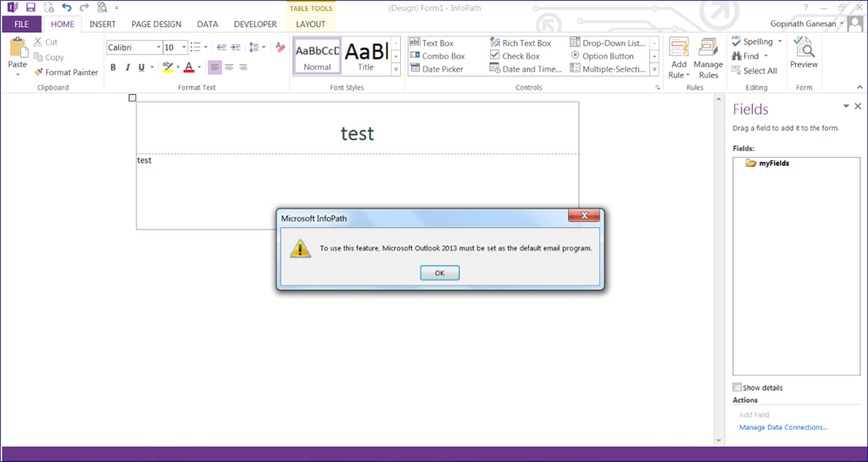Undo the last action

[x=66, y=8]
